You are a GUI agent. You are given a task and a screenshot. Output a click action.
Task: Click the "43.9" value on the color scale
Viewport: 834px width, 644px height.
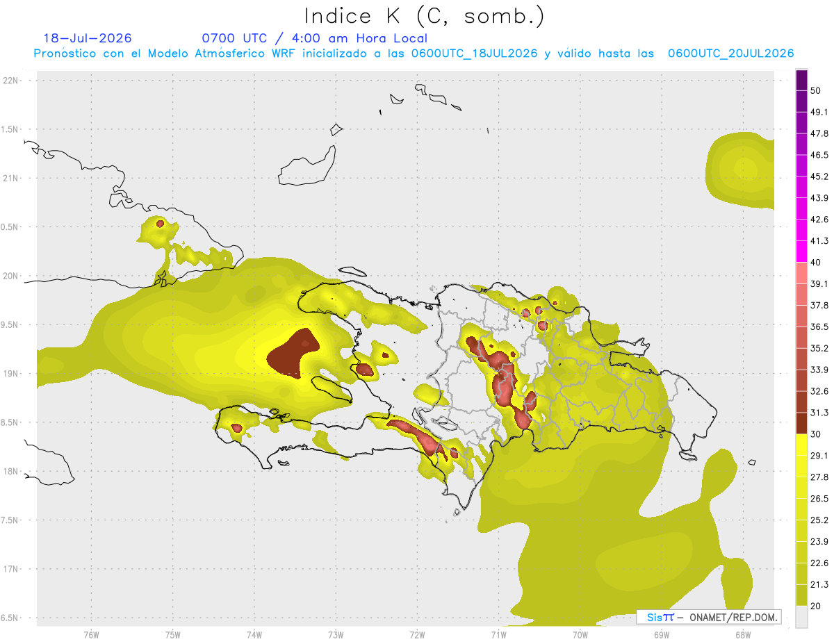click(x=819, y=198)
